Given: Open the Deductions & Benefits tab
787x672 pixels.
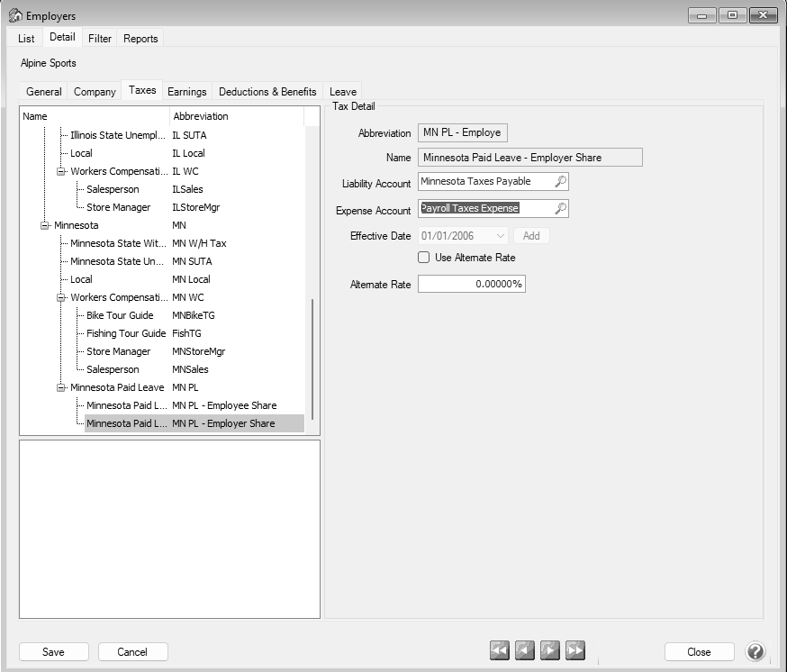Looking at the screenshot, I should tap(267, 92).
